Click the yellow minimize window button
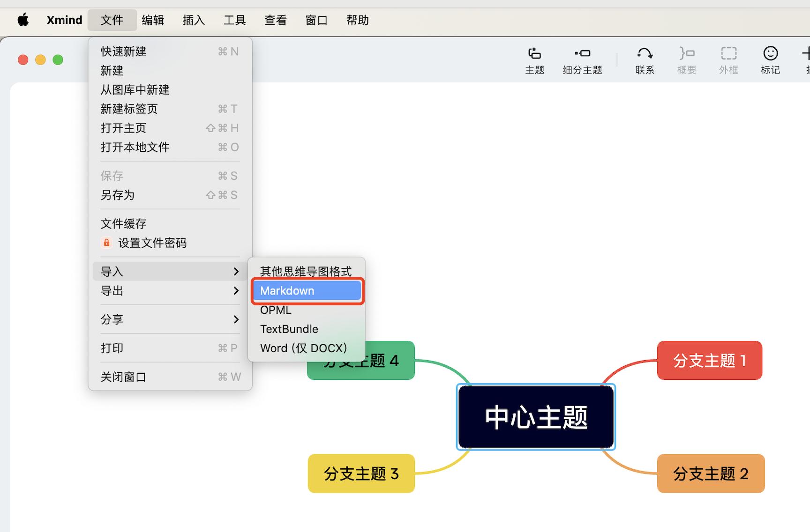The image size is (810, 532). pyautogui.click(x=40, y=60)
